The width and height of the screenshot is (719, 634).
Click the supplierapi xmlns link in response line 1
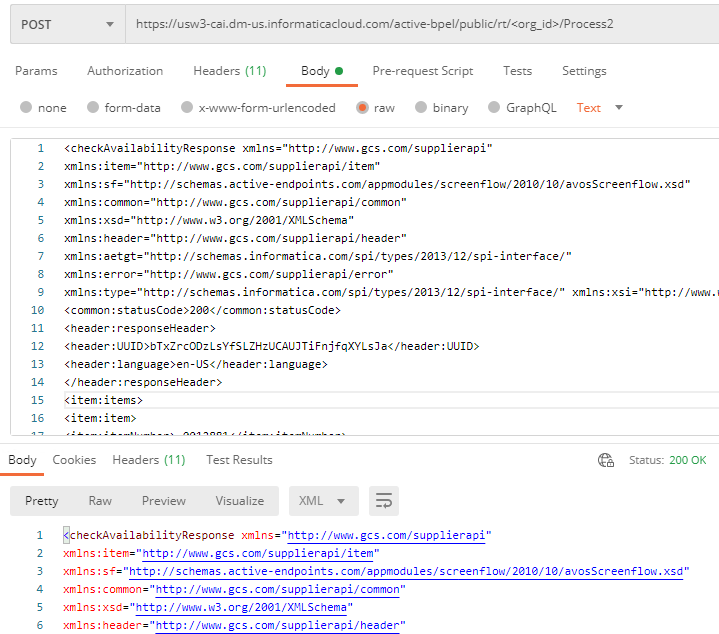386,535
